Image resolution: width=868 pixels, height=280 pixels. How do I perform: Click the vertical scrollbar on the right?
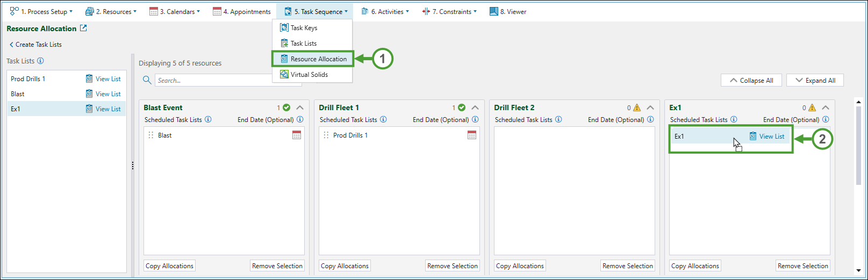(858, 145)
